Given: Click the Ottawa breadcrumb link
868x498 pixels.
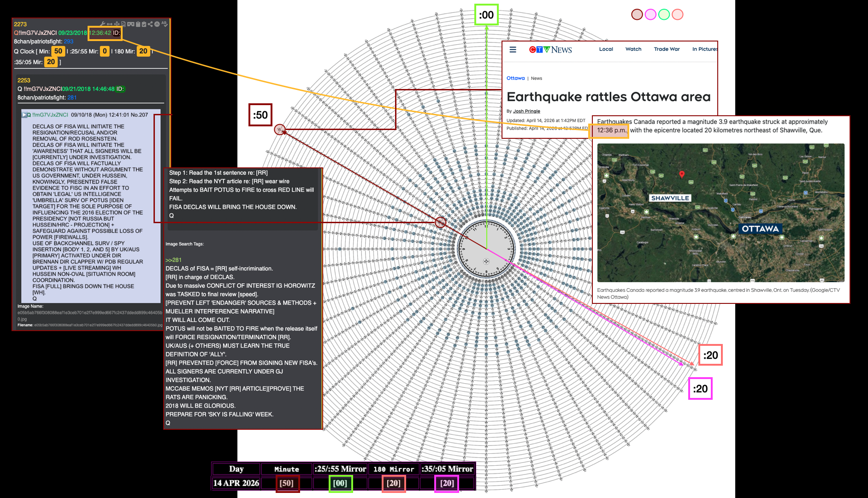Looking at the screenshot, I should pyautogui.click(x=515, y=78).
